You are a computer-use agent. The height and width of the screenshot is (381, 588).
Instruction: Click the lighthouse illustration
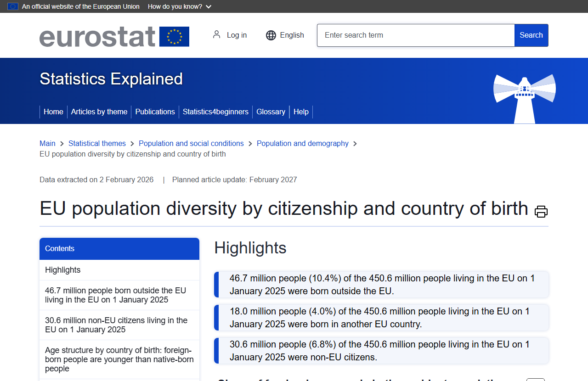click(x=525, y=99)
